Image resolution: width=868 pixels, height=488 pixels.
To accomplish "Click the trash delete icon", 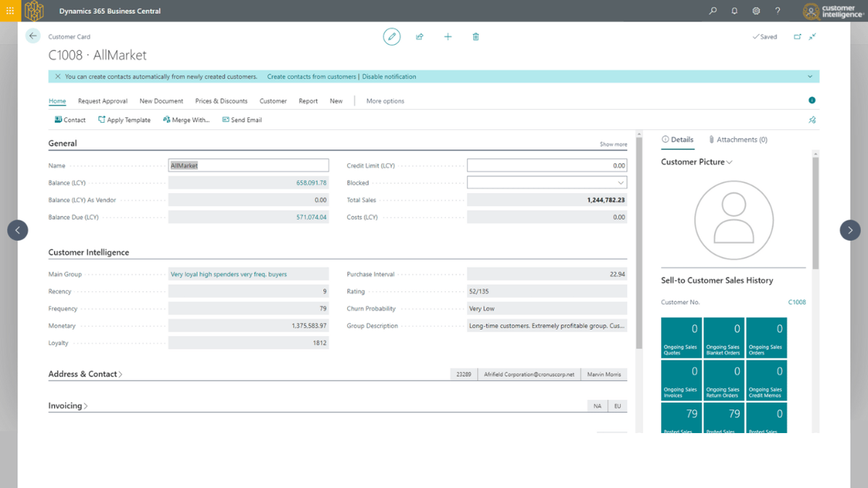I will click(475, 37).
